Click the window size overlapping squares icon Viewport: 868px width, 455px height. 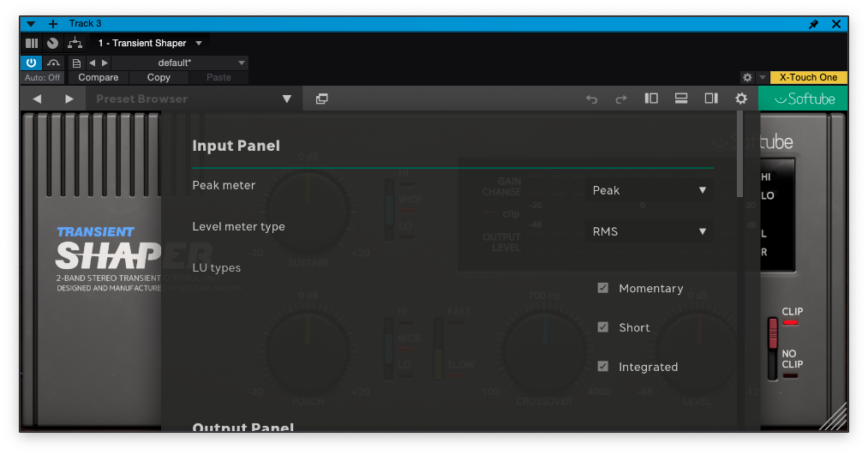click(321, 99)
